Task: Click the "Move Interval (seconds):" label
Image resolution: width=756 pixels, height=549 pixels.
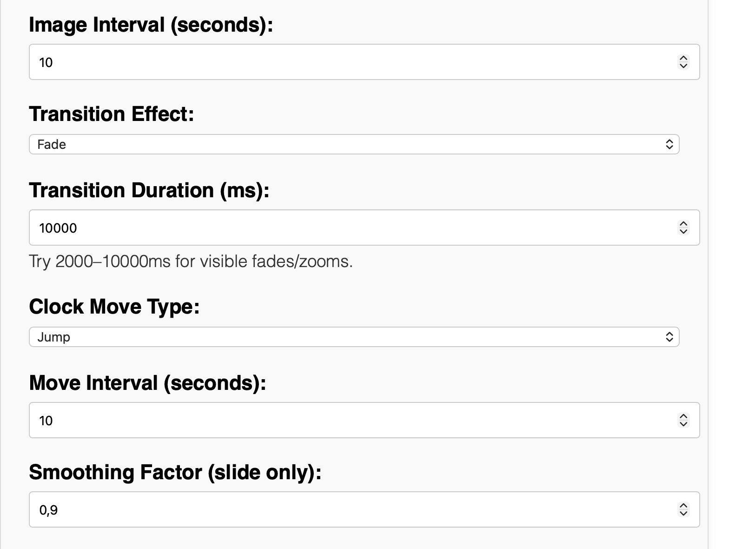Action: point(147,383)
